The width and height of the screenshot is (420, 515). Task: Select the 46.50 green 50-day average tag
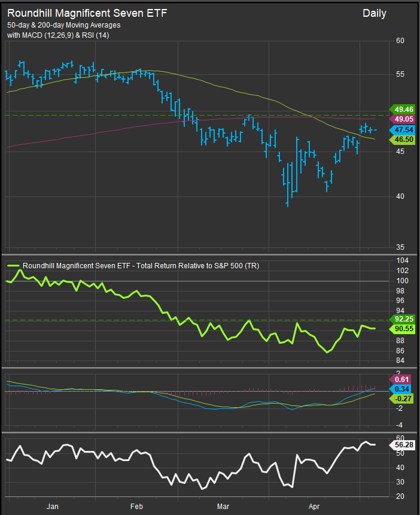coord(402,140)
